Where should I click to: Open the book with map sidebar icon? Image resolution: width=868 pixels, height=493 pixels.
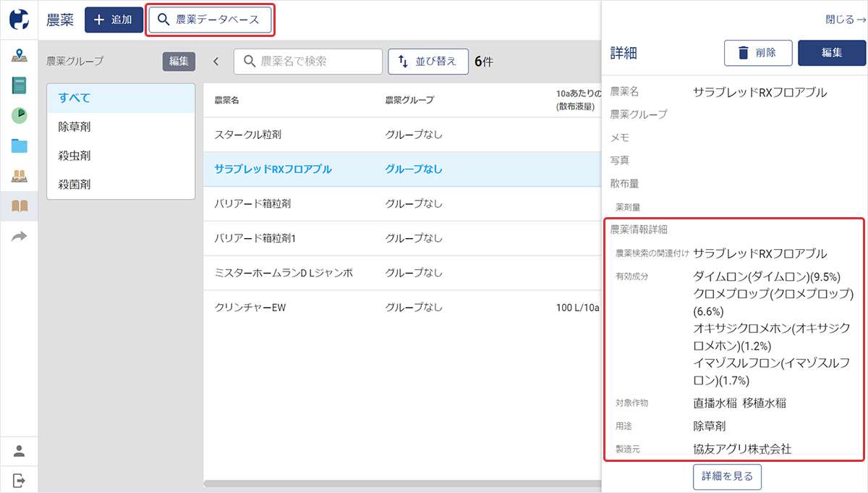[x=20, y=176]
